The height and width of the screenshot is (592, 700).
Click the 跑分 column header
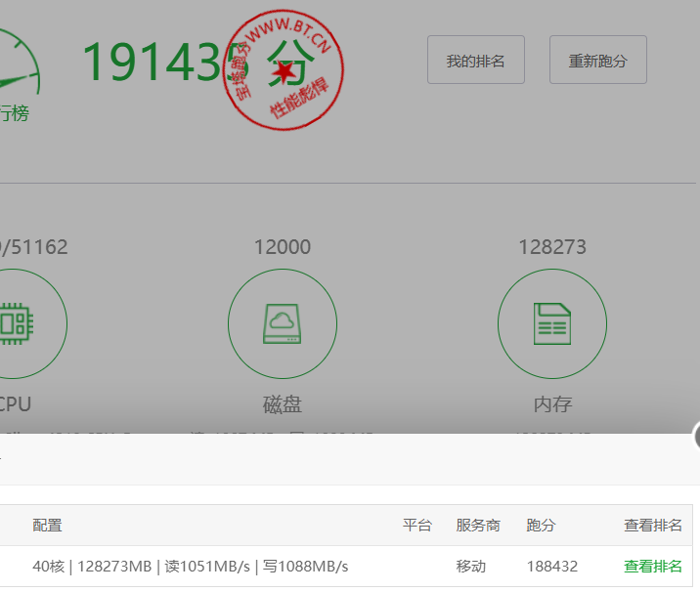(541, 525)
